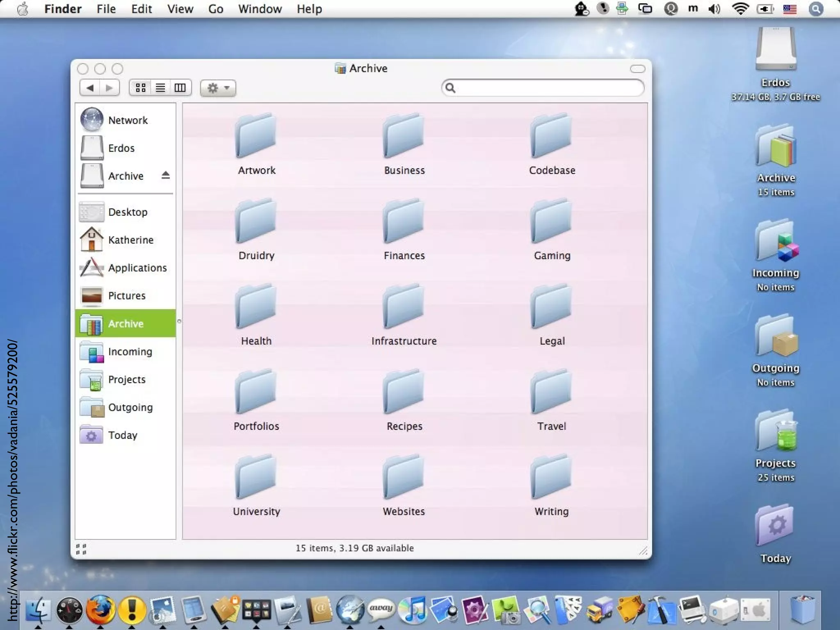Open the Recipes folder
Viewport: 840px width, 630px height.
click(404, 393)
